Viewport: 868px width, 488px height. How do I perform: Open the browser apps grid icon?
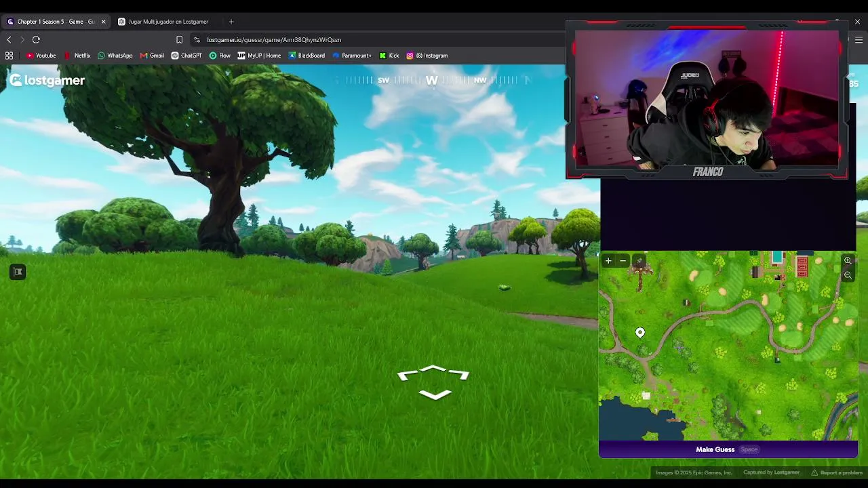tap(9, 56)
